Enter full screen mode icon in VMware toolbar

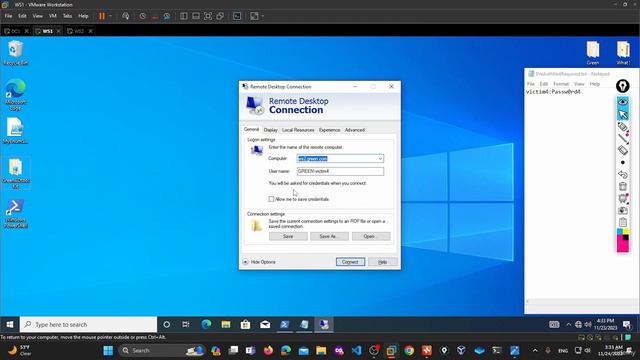tap(208, 16)
